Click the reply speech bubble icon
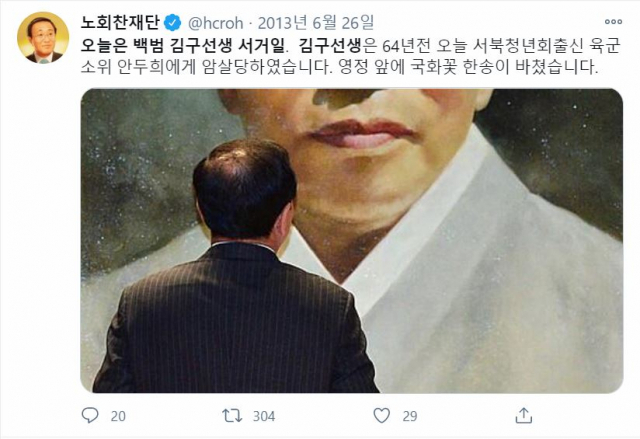The width and height of the screenshot is (640, 439). pyautogui.click(x=90, y=415)
